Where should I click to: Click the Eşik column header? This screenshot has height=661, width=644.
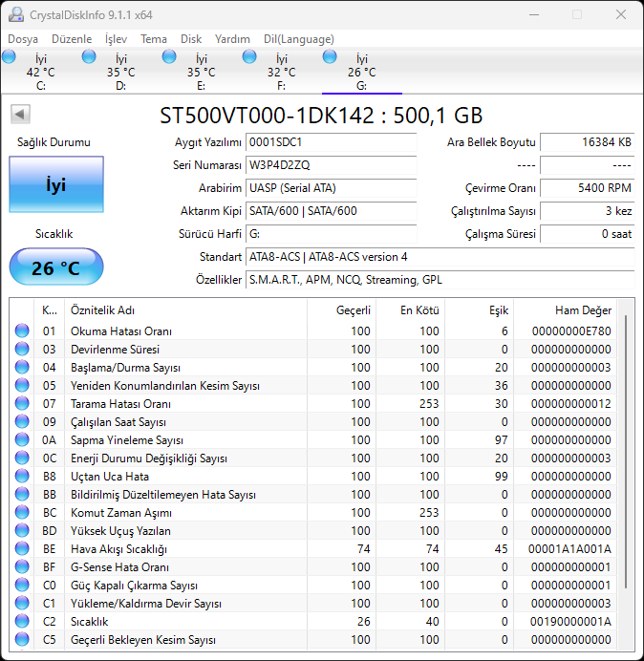click(479, 310)
